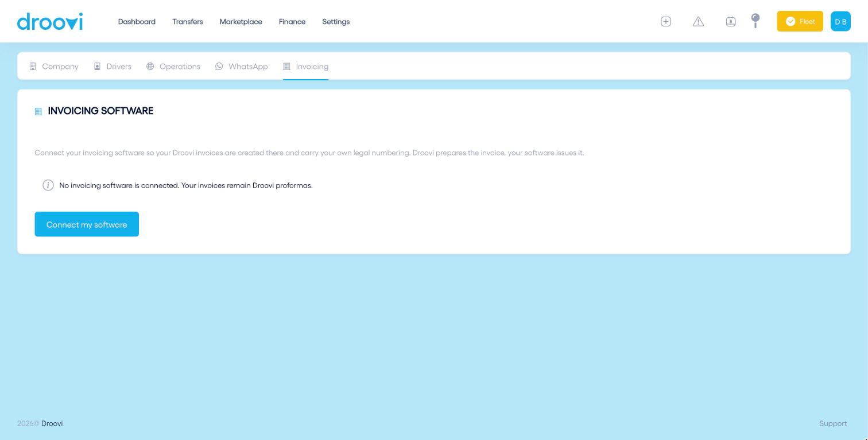This screenshot has width=868, height=440.
Task: Open the Support link in the footer
Action: point(833,423)
